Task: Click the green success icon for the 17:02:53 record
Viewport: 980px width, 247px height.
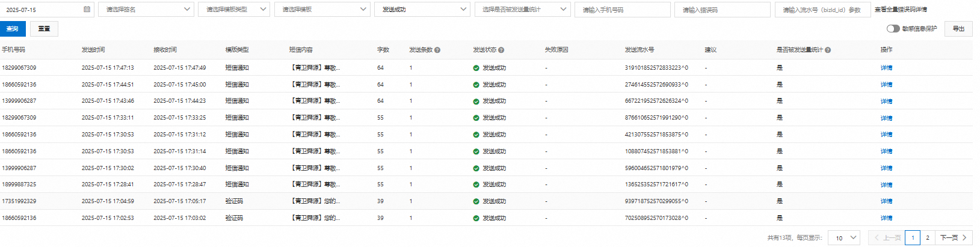Action: [476, 218]
